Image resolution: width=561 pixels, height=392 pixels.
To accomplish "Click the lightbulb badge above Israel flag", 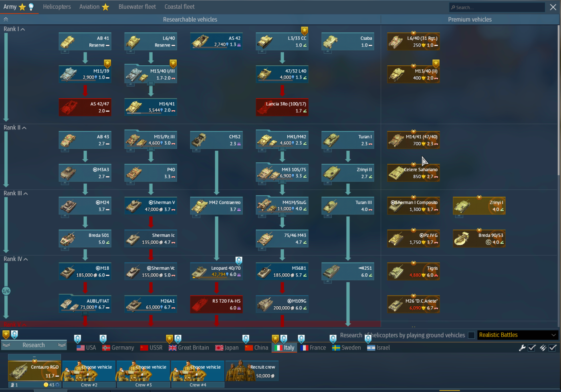I will pos(368,339).
